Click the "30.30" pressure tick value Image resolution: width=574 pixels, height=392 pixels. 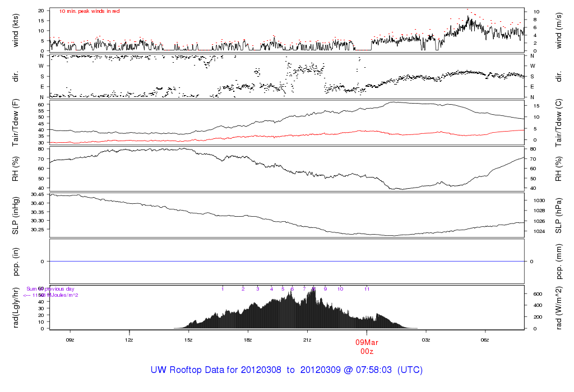pos(38,221)
